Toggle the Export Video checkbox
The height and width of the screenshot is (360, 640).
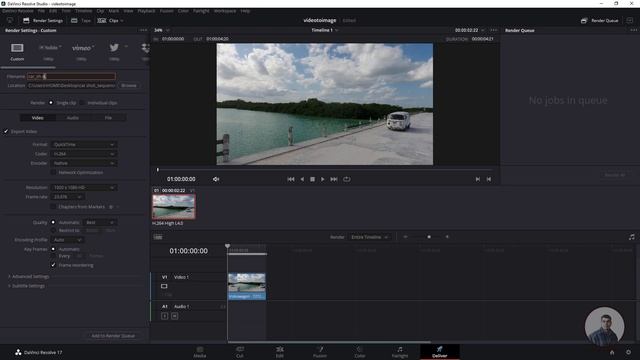6,131
